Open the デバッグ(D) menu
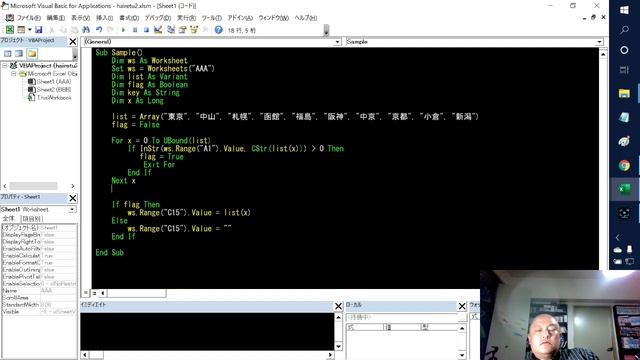The width and height of the screenshot is (640, 360). 158,18
